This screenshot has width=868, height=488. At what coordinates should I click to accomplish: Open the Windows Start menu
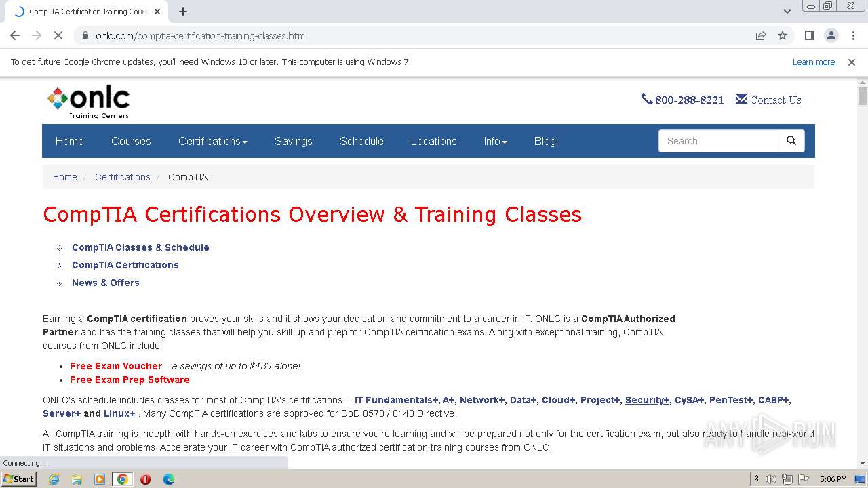[x=19, y=479]
